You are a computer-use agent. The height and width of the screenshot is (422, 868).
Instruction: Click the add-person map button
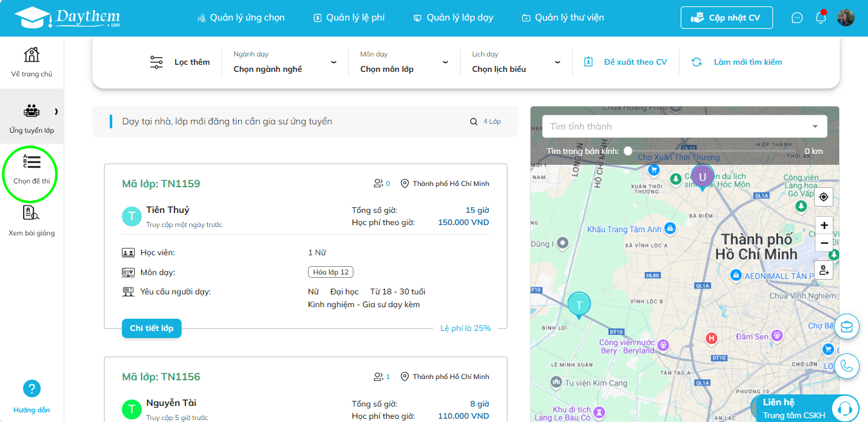click(x=824, y=271)
